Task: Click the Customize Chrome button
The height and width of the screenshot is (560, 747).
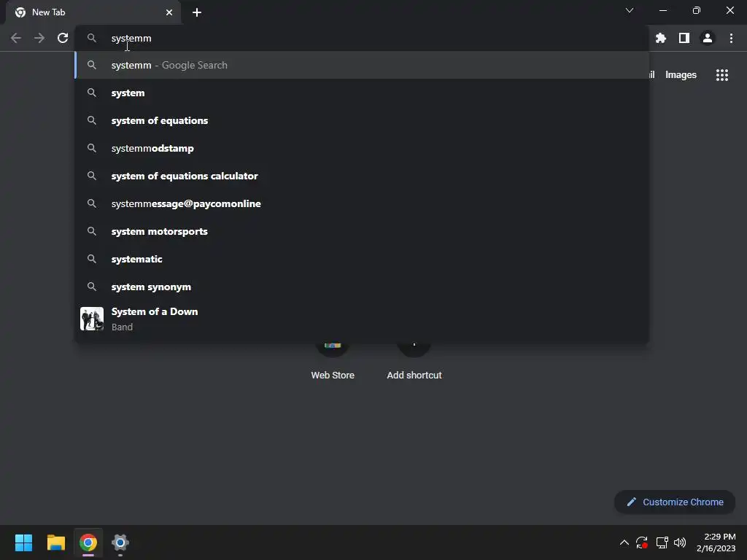Action: pyautogui.click(x=675, y=502)
